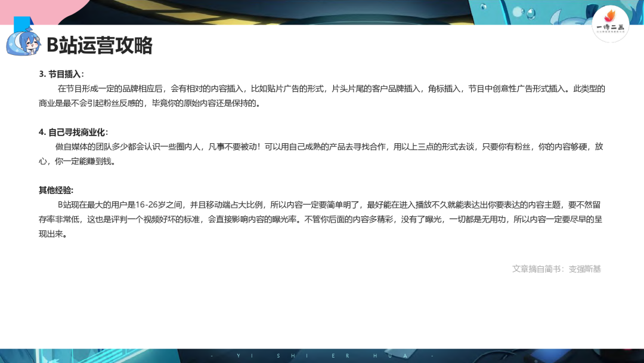Click the closing line "现出来。"
This screenshot has height=363, width=644.
(53, 234)
